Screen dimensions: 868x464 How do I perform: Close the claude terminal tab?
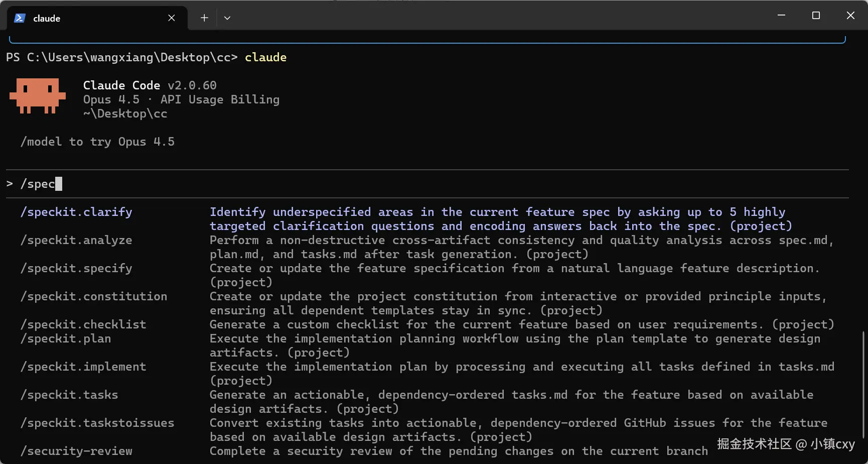pyautogui.click(x=172, y=18)
